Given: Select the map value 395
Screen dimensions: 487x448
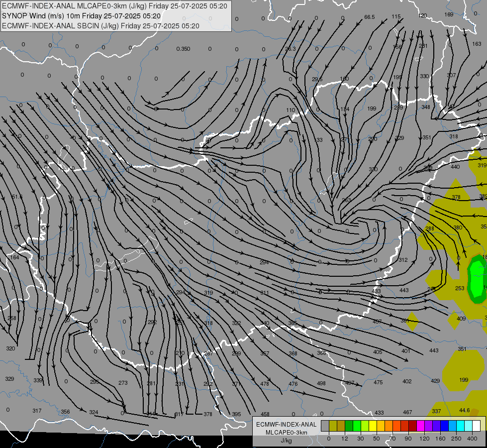Looking at the screenshot, I should 236,414.
